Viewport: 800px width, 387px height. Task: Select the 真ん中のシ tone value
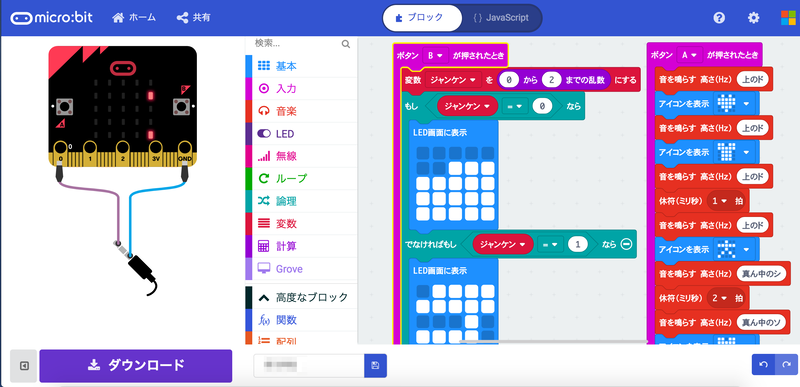pyautogui.click(x=760, y=275)
